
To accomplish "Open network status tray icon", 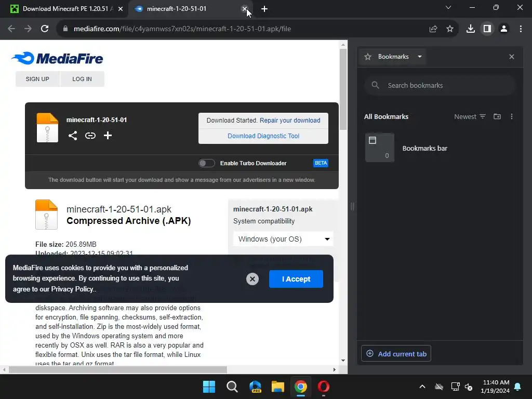I will point(455,387).
